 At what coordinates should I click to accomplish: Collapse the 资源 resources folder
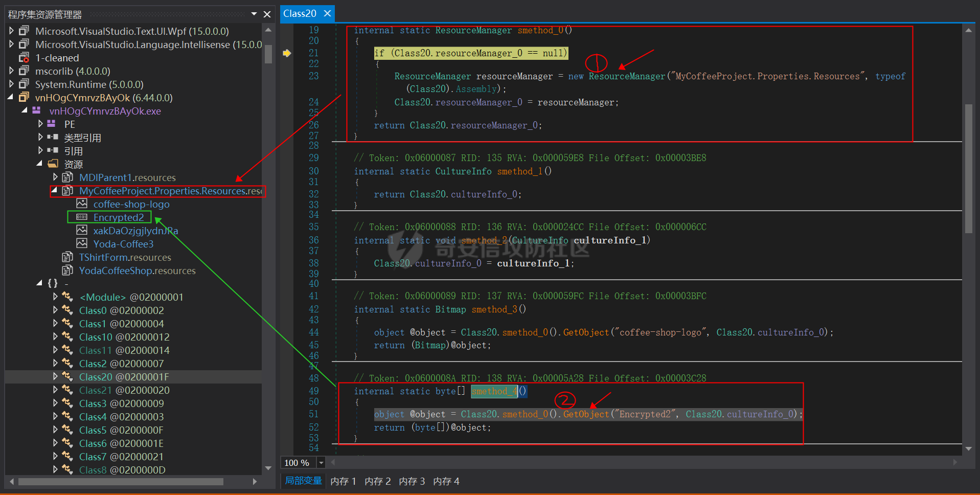39,164
